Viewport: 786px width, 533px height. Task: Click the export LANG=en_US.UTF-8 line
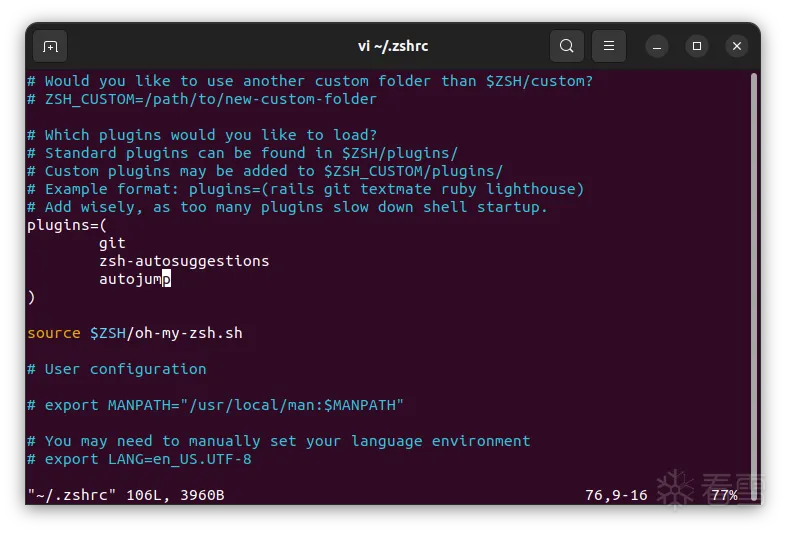[x=139, y=459]
